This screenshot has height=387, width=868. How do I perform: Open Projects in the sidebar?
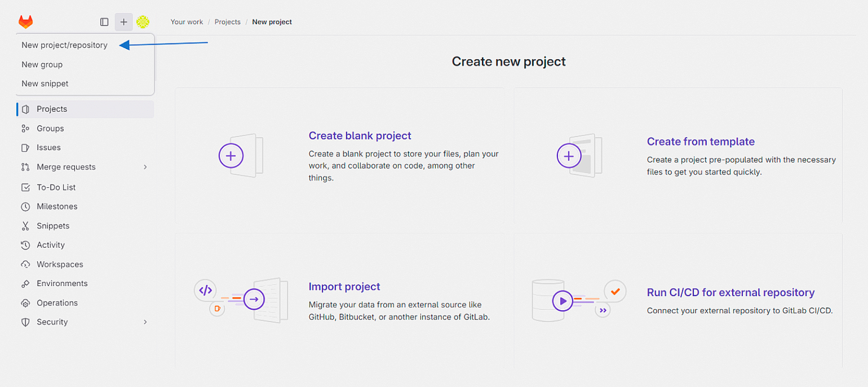pos(86,109)
